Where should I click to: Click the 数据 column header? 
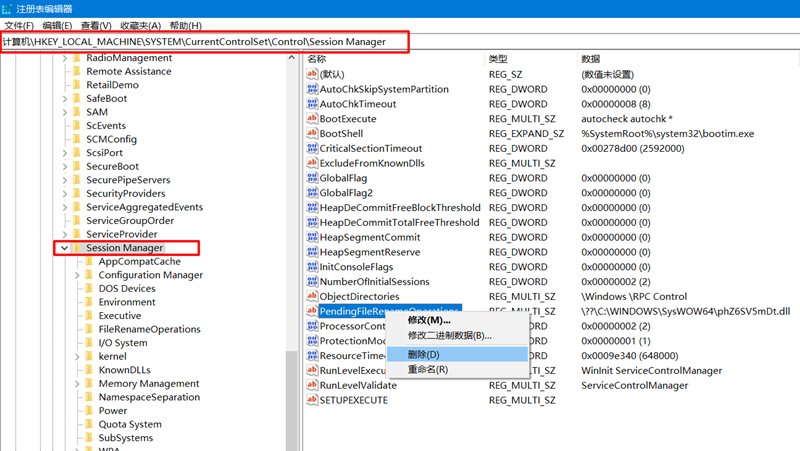[x=590, y=59]
